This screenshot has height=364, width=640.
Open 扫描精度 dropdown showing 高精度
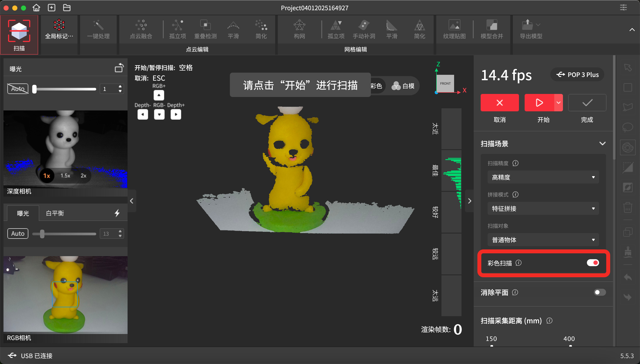point(543,177)
